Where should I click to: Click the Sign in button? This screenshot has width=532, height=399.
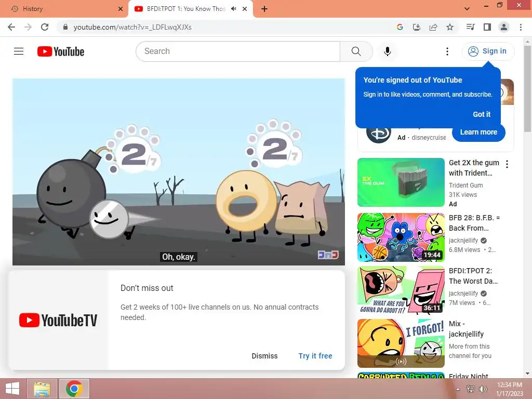(x=488, y=51)
